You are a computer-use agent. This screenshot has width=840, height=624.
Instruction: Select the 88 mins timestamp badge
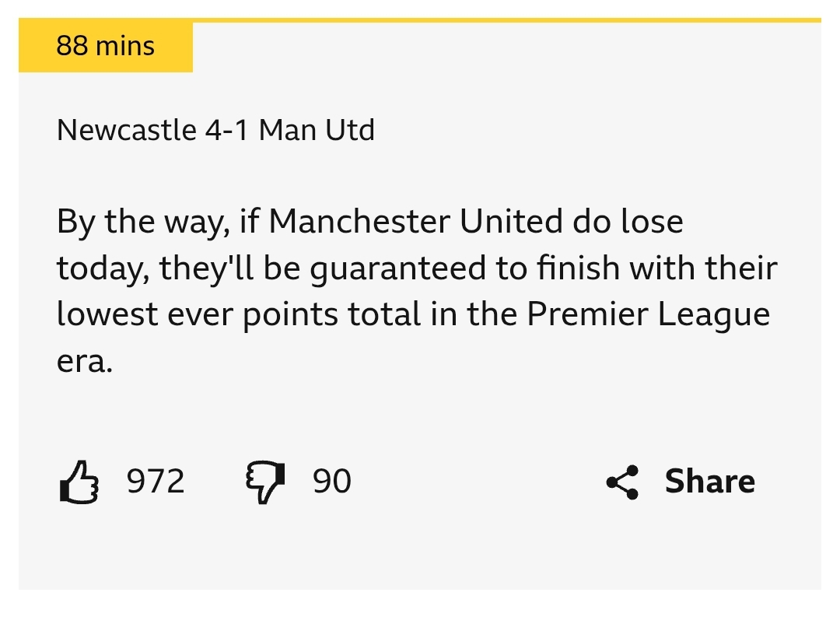pos(106,46)
